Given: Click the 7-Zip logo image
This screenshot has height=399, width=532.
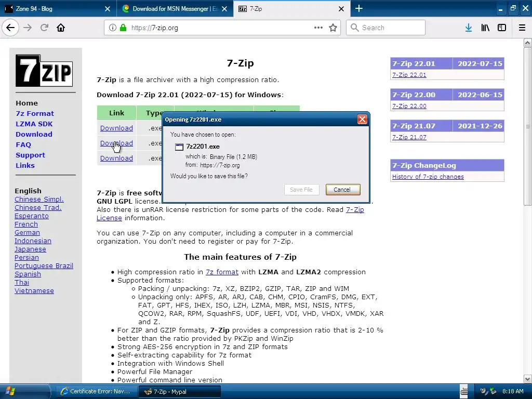Looking at the screenshot, I should click(44, 71).
